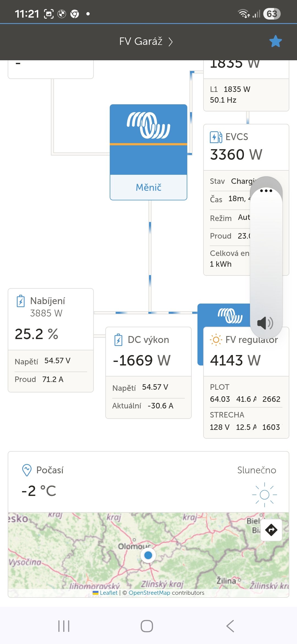Tap the FV regulátor sun icon

[216, 340]
